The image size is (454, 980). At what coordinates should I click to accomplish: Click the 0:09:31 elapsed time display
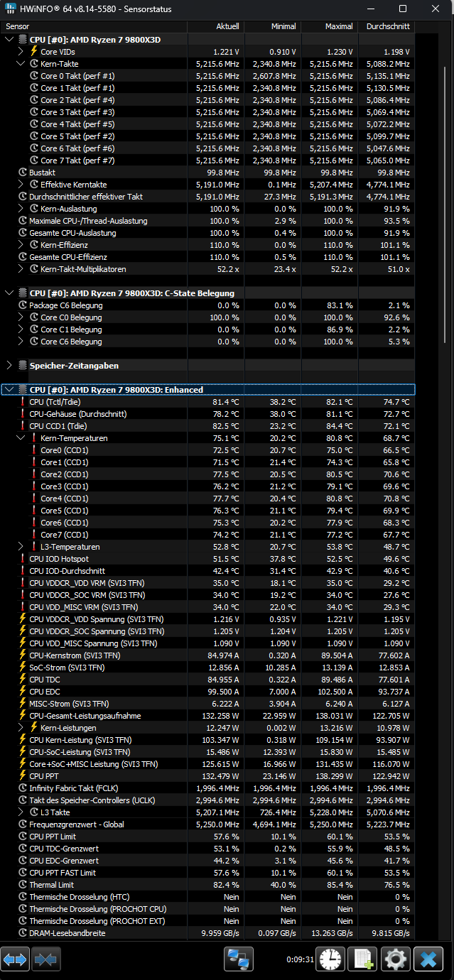point(299,959)
